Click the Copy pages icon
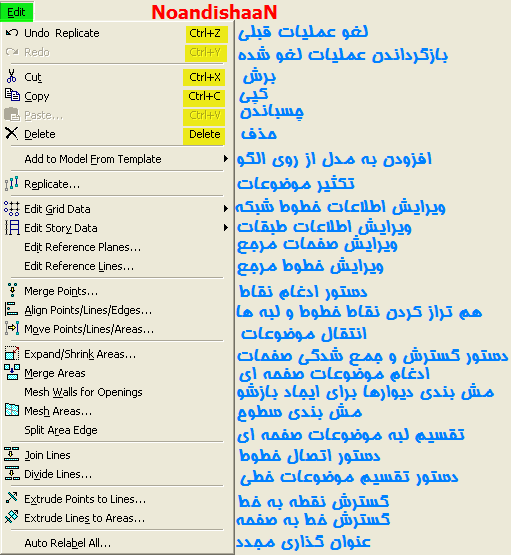 pos(12,95)
